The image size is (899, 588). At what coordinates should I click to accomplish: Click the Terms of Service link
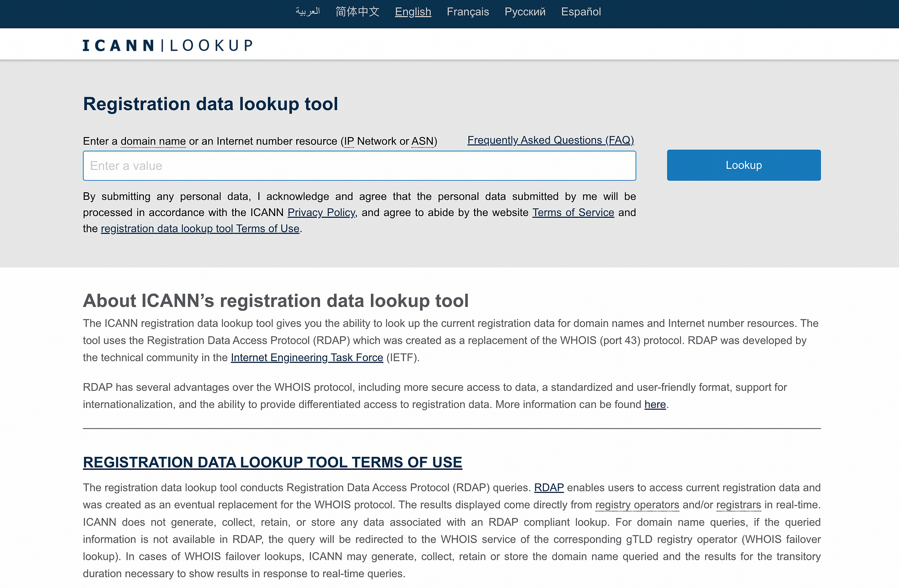(x=573, y=212)
